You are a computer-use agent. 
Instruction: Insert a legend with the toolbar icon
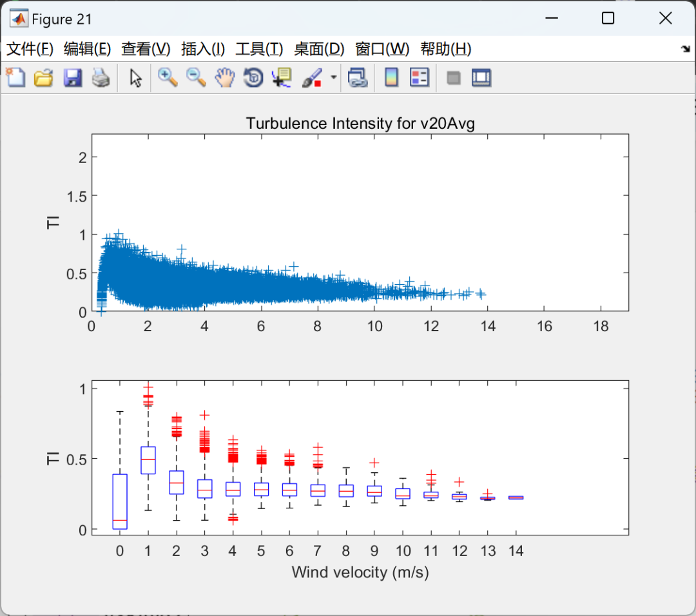[420, 78]
